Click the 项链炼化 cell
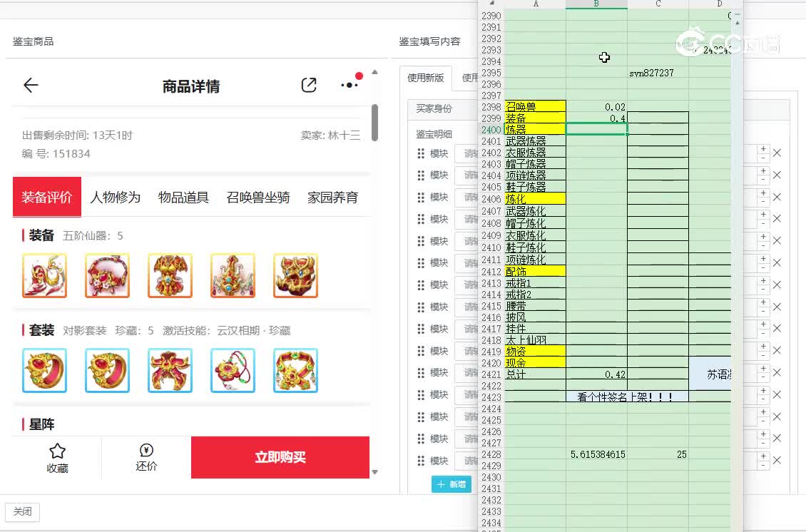Screen dimensions: 806x532 (x=535, y=260)
